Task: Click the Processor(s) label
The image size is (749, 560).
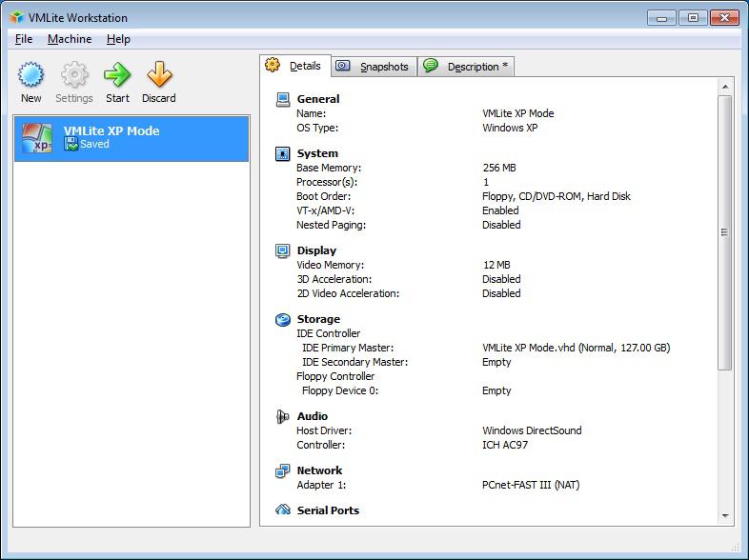Action: coord(327,182)
